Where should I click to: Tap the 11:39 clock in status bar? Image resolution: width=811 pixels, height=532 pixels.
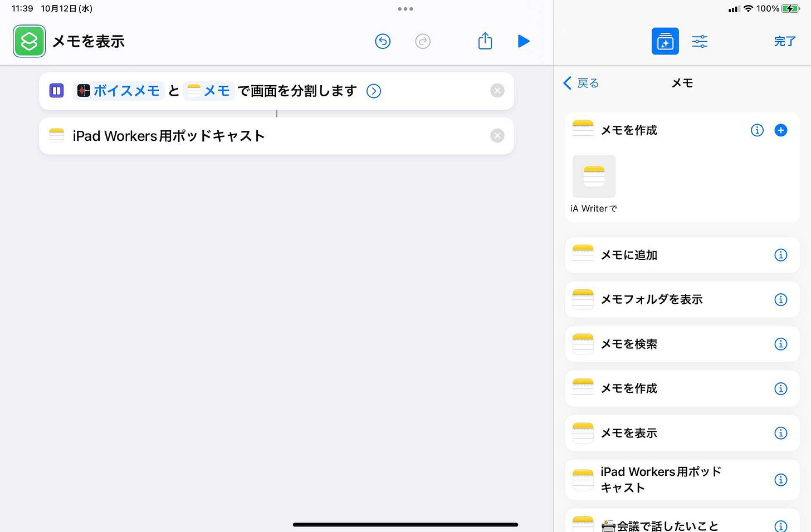pyautogui.click(x=22, y=9)
